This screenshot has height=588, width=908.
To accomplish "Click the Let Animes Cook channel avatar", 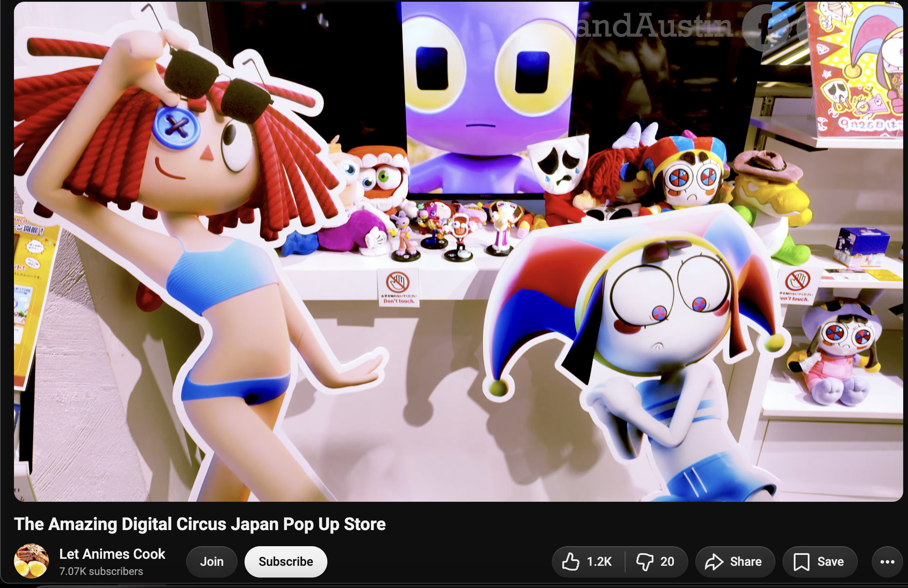I will [31, 561].
